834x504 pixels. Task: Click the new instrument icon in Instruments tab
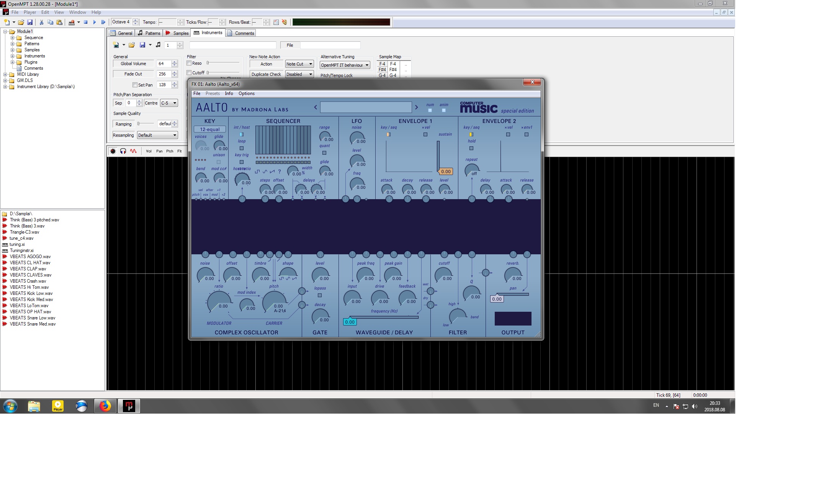click(x=116, y=45)
